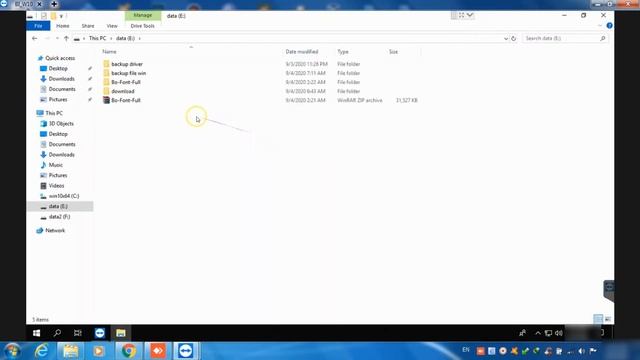The width and height of the screenshot is (640, 360).
Task: Open remote taskbar Search icon
Action: (x=57, y=333)
